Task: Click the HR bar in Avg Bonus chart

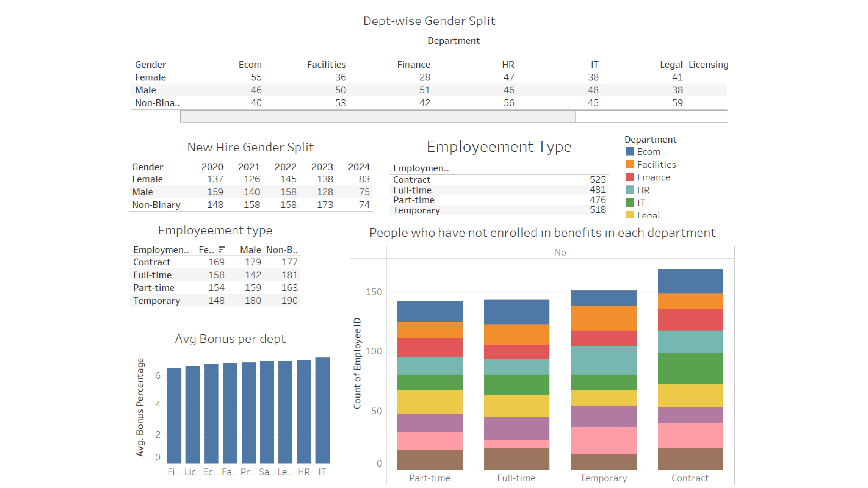Action: click(304, 411)
